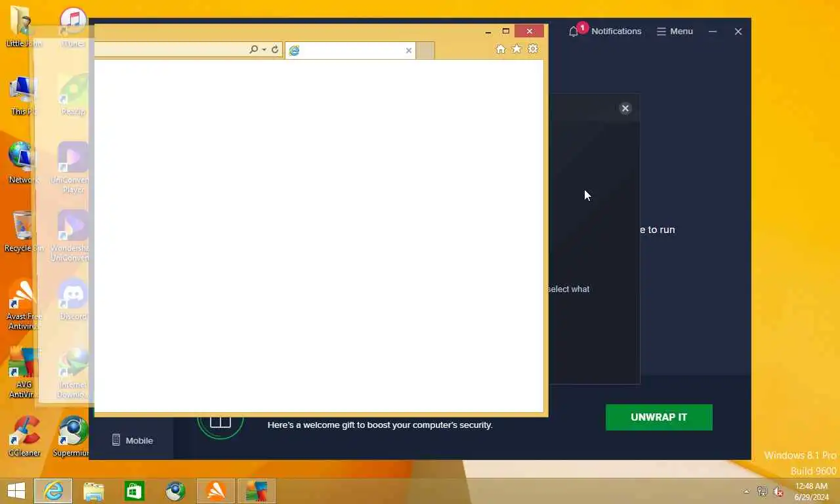Select the AVG AntiVirus desktop shortcut
Viewport: 840px width, 504px height.
pos(23,373)
